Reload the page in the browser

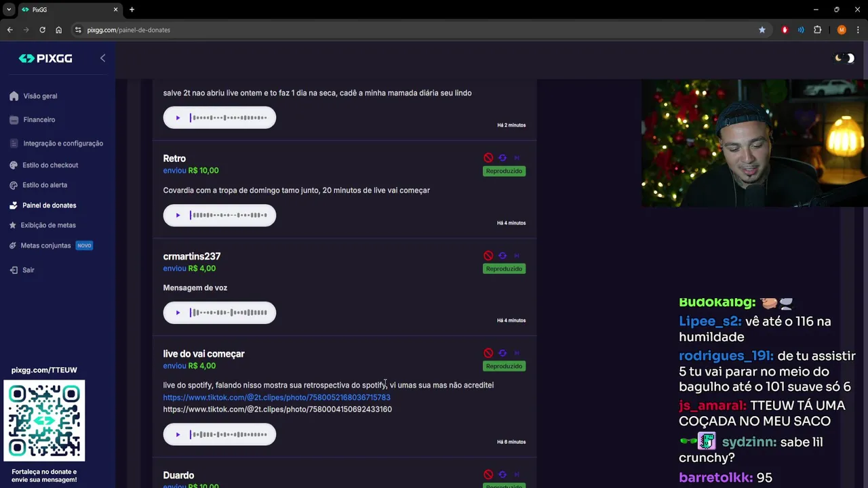[x=42, y=30]
